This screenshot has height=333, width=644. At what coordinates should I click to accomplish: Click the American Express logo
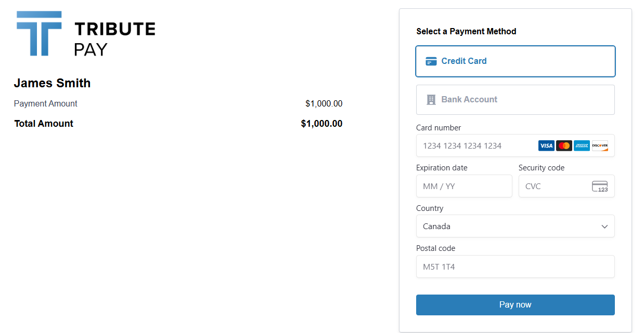(x=582, y=146)
